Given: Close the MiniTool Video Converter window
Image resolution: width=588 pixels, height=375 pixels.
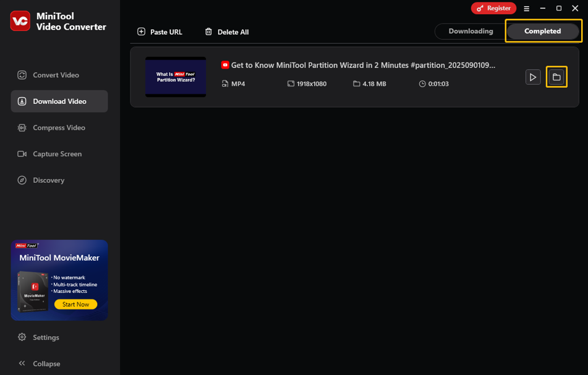Looking at the screenshot, I should click(x=575, y=8).
